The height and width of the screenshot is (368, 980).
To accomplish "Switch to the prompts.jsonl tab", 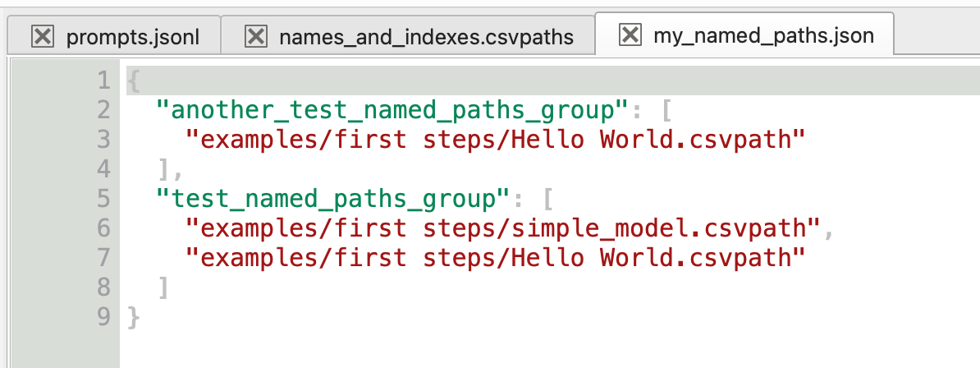I will pos(132,37).
